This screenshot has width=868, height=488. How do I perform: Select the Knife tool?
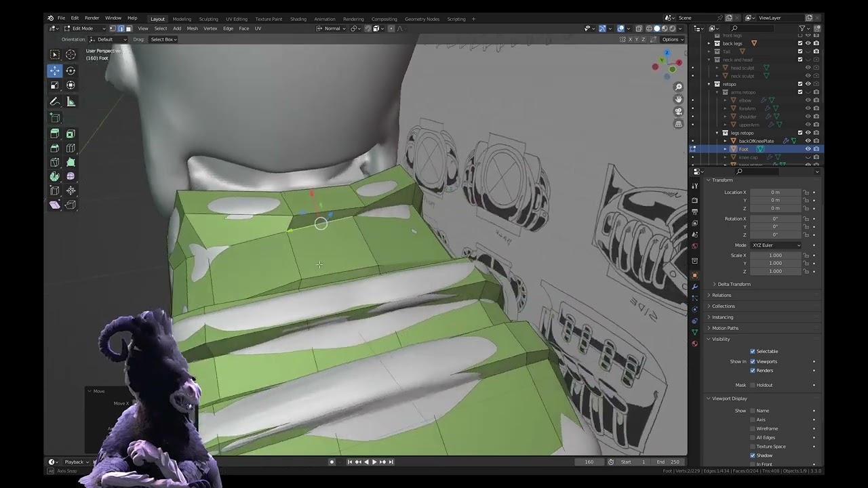(x=55, y=163)
